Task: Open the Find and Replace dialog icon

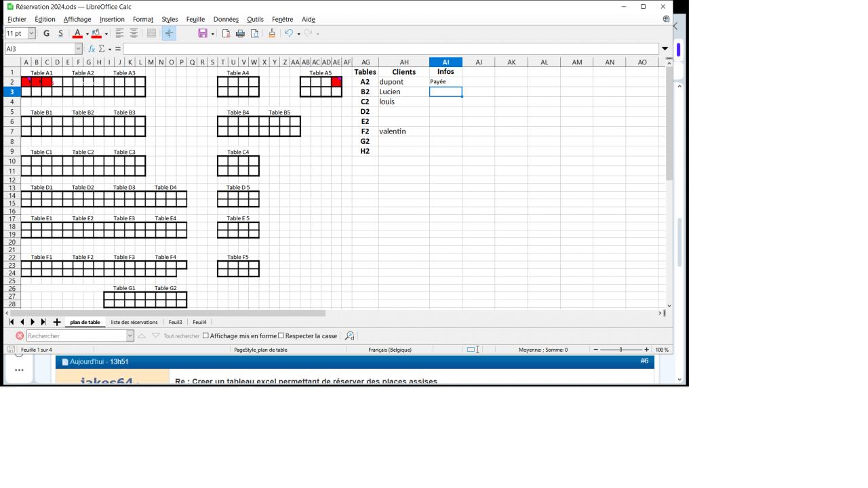Action: click(x=350, y=335)
